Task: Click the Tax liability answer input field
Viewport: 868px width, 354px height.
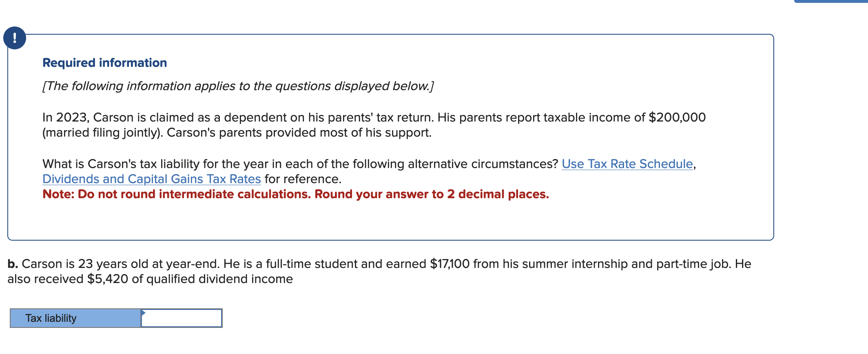Action: [182, 319]
